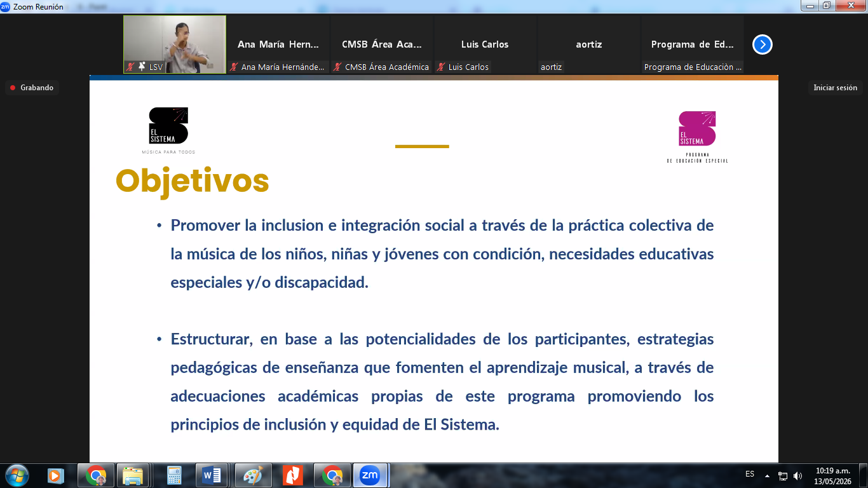Screen dimensions: 868x488
Task: Open the volume speaker tray icon
Action: coord(797,475)
